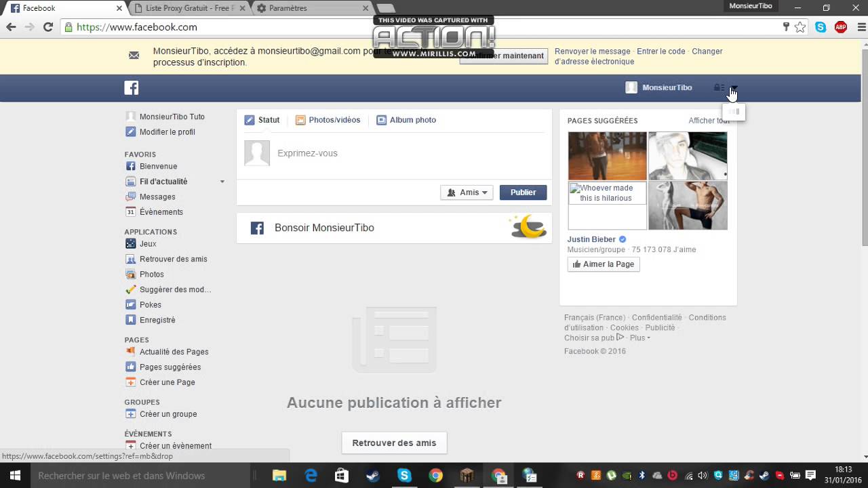Open Créer un évènement link
The width and height of the screenshot is (868, 488).
point(176,446)
